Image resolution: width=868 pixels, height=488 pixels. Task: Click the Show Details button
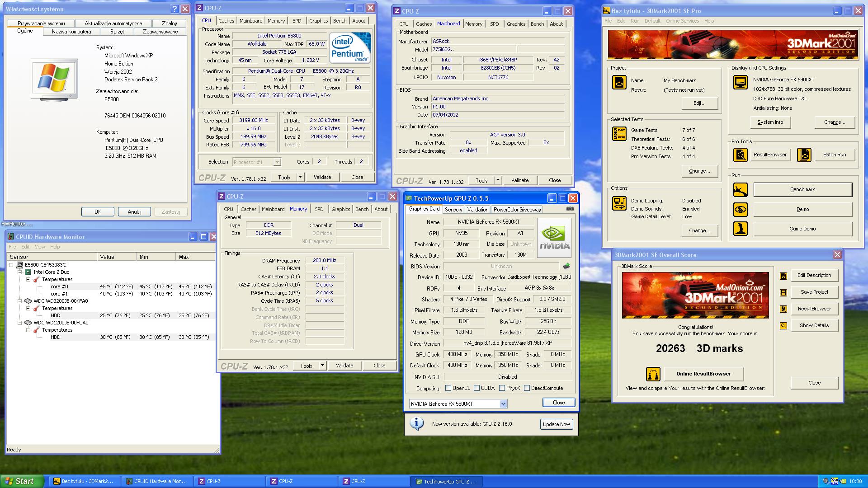tap(814, 326)
